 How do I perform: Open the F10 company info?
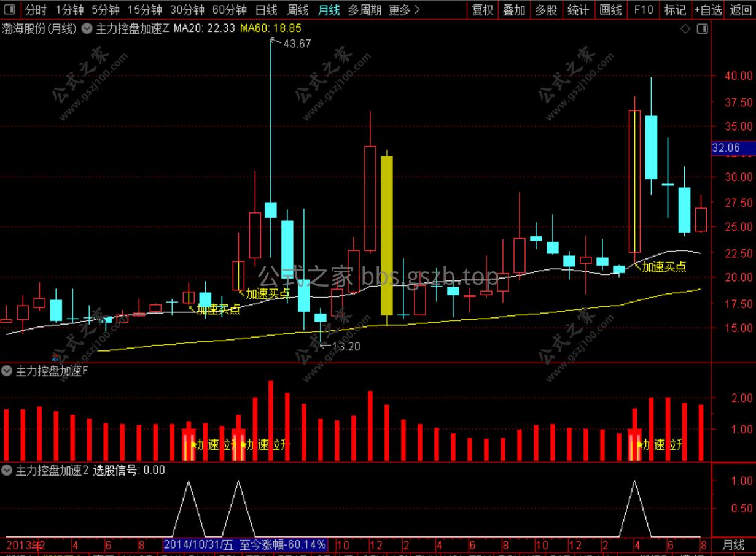pyautogui.click(x=643, y=10)
